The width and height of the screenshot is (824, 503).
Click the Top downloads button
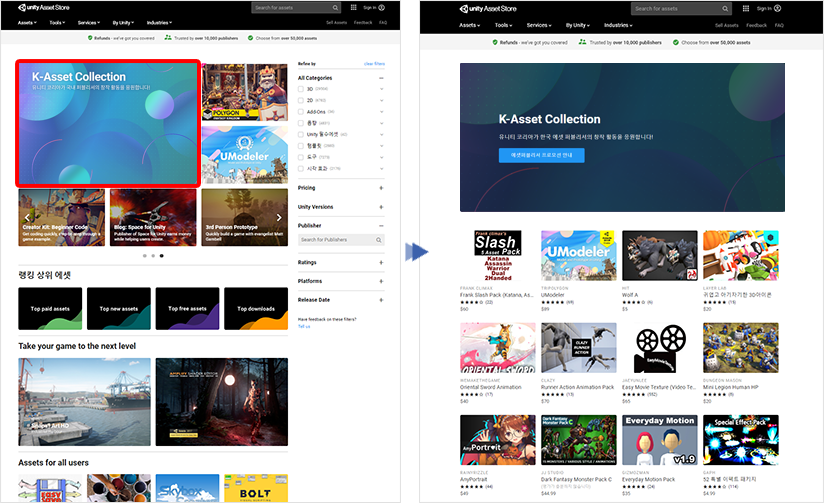pos(256,309)
